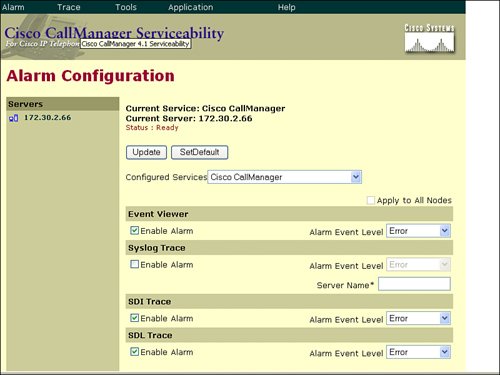This screenshot has height=375, width=500.
Task: Open the Trace menu
Action: coord(69,7)
